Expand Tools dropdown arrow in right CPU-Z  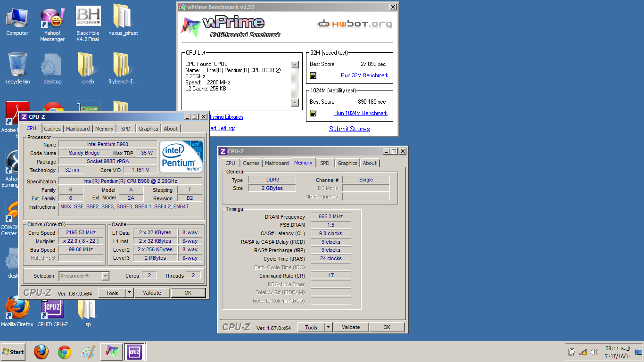(329, 327)
